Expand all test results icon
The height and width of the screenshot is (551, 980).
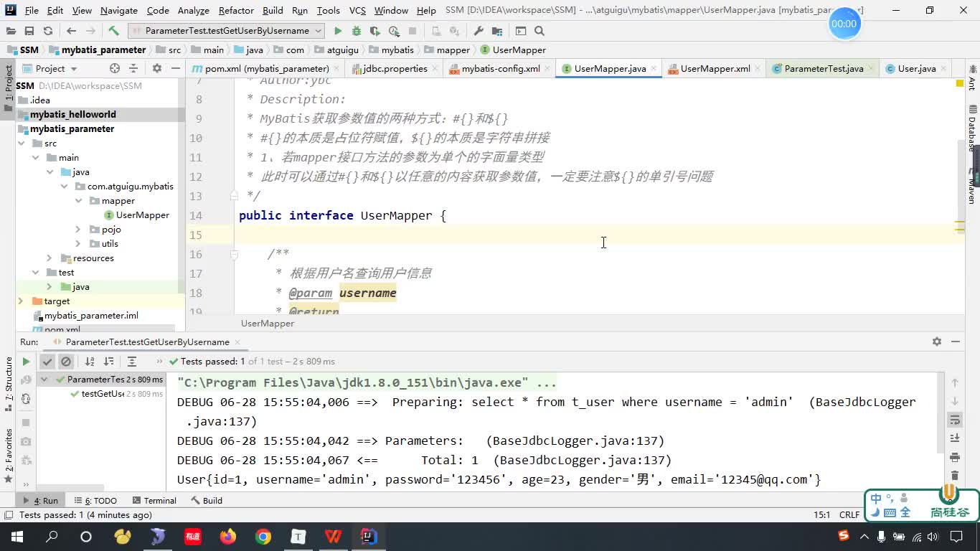(x=132, y=362)
